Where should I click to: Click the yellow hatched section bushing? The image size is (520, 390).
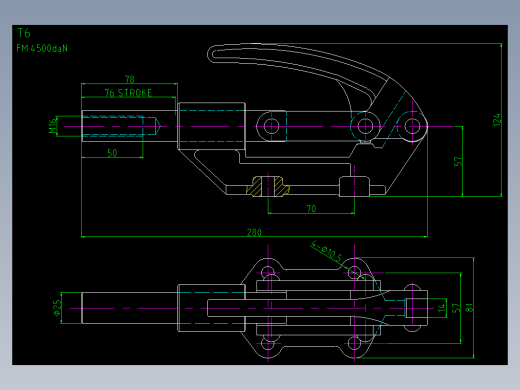(x=268, y=187)
